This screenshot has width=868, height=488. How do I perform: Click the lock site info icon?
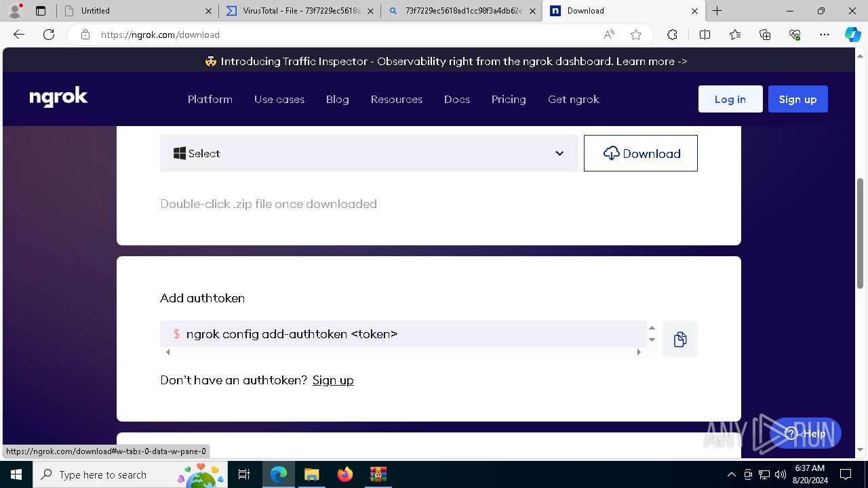point(85,35)
